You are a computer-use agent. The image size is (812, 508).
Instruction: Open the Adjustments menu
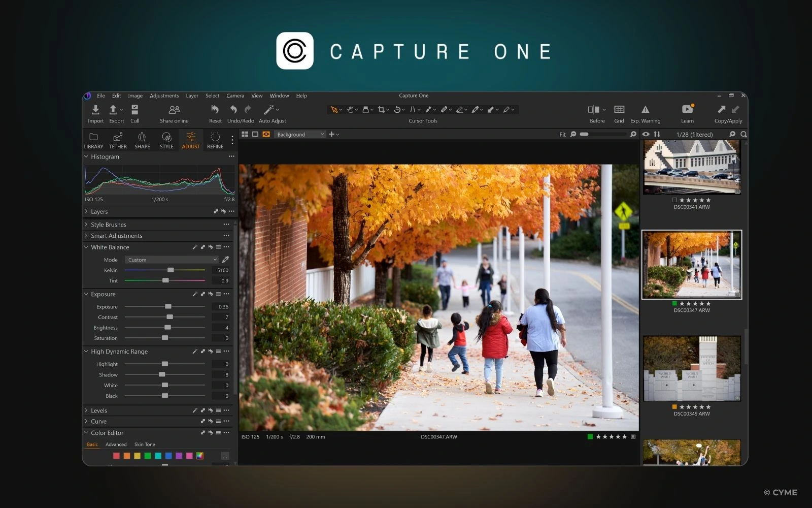[x=164, y=96]
